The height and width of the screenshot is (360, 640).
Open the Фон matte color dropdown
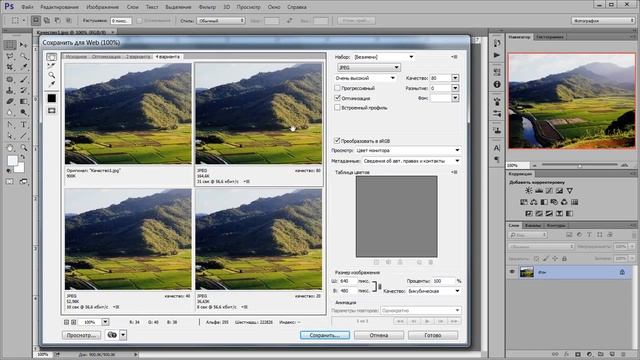pyautogui.click(x=455, y=98)
